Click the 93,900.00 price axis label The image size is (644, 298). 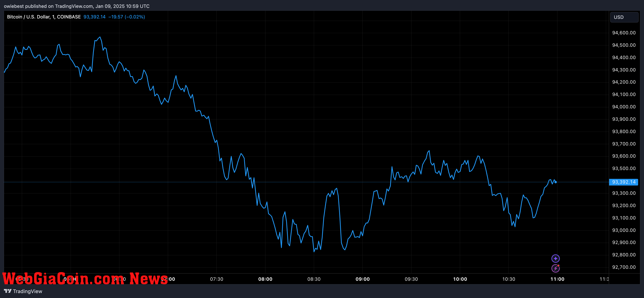point(624,119)
